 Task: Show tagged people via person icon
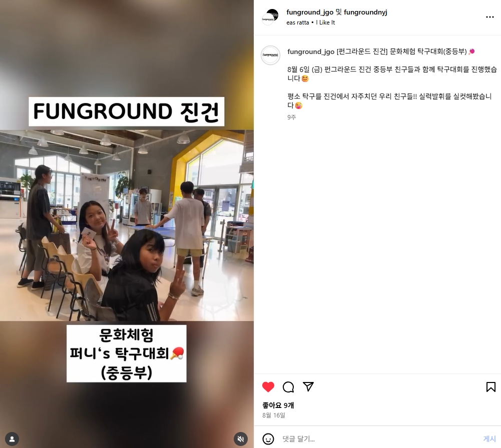[x=12, y=439]
